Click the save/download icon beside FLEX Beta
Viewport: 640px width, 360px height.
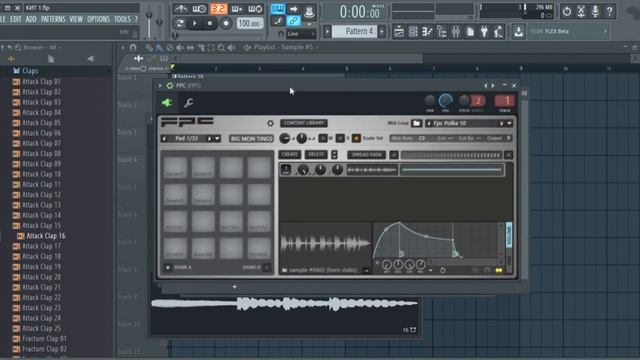tap(518, 31)
